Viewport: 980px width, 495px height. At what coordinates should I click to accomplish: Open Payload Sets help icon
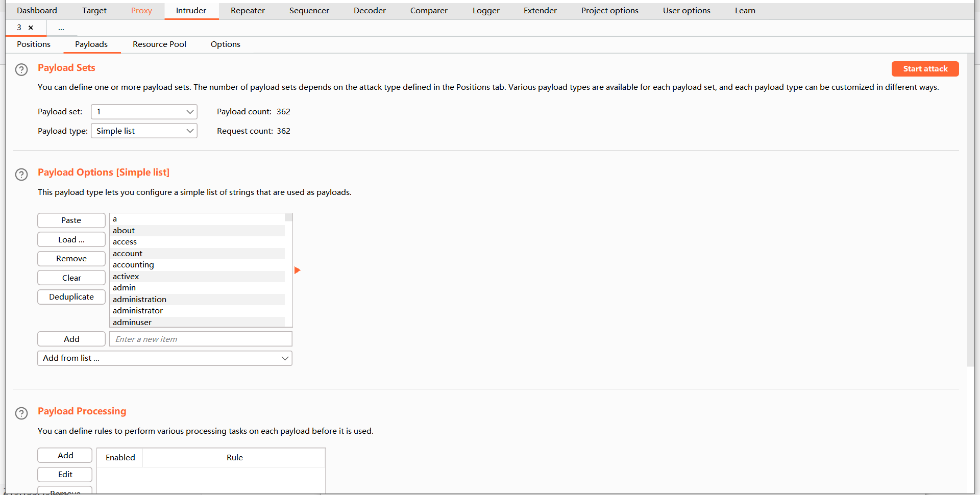21,69
